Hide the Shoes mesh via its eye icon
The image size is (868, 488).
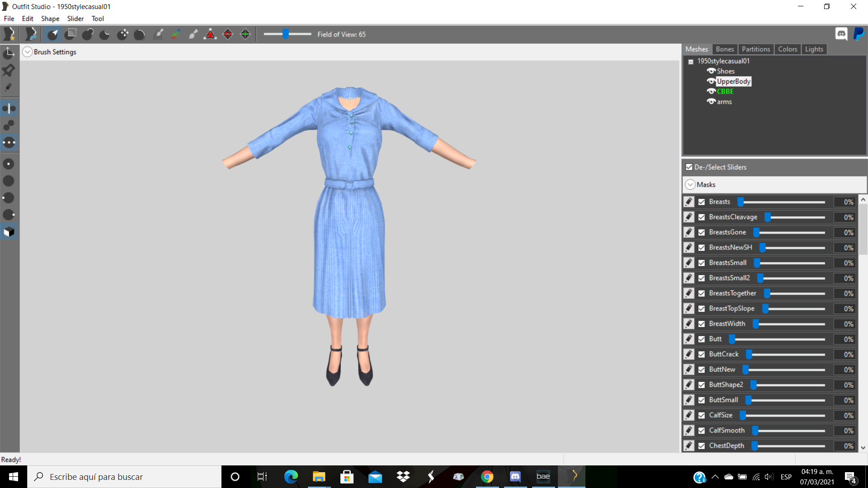click(x=711, y=71)
